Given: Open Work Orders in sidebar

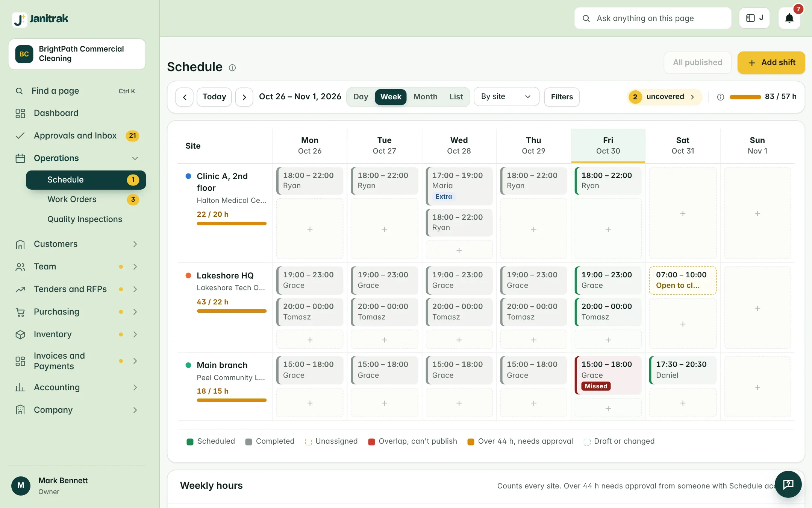Looking at the screenshot, I should pyautogui.click(x=86, y=199).
